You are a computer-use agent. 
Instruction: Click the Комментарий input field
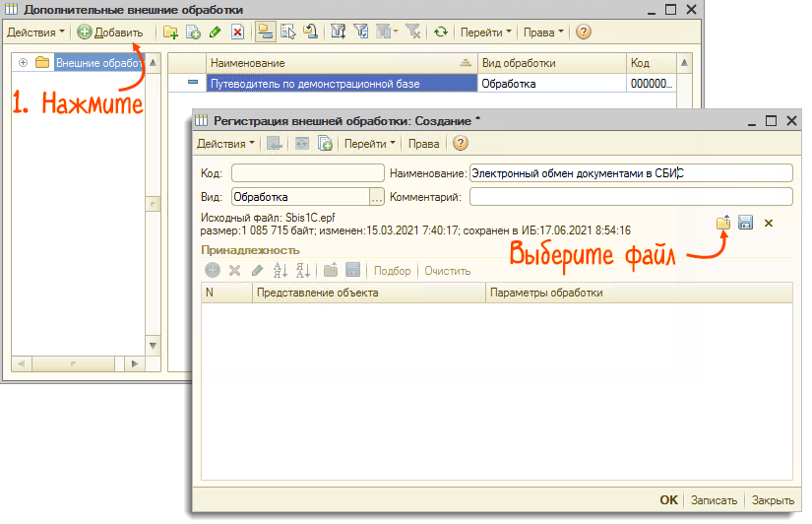630,197
